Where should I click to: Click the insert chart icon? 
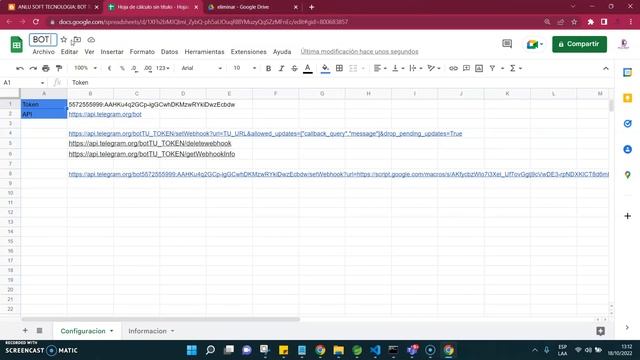pyautogui.click(x=479, y=69)
